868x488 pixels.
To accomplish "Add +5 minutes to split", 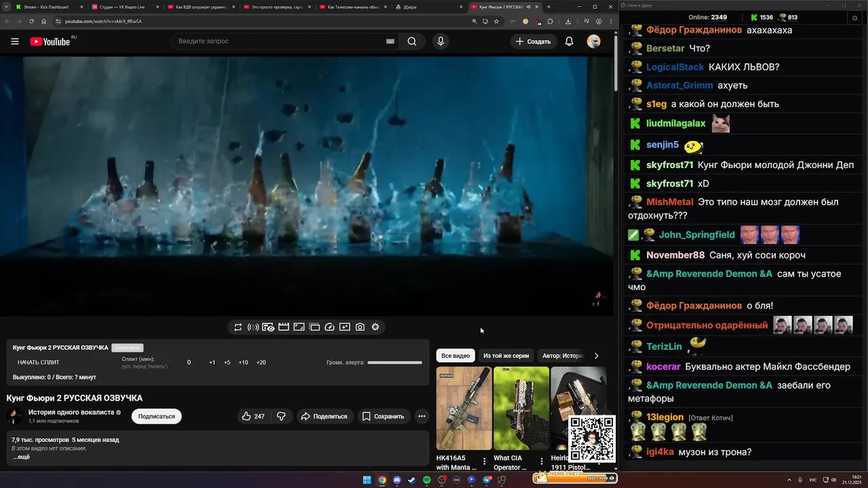I will pyautogui.click(x=227, y=363).
